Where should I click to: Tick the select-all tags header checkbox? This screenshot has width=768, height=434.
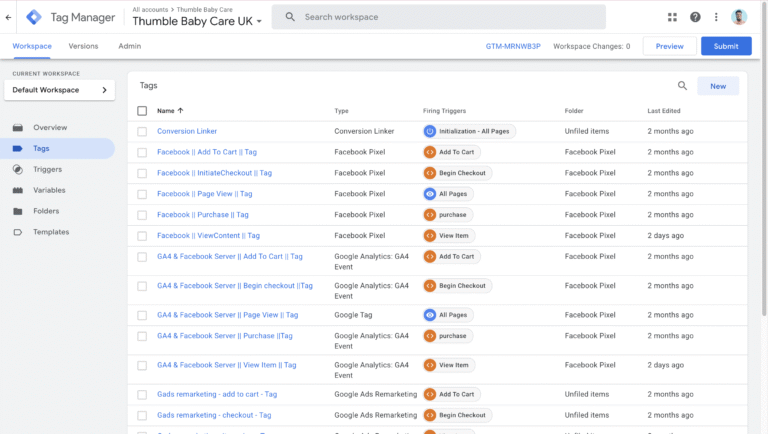(x=142, y=111)
